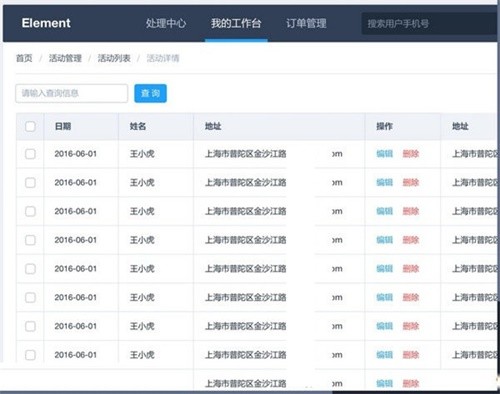Click the Element logo text
500x394 pixels.
[46, 23]
